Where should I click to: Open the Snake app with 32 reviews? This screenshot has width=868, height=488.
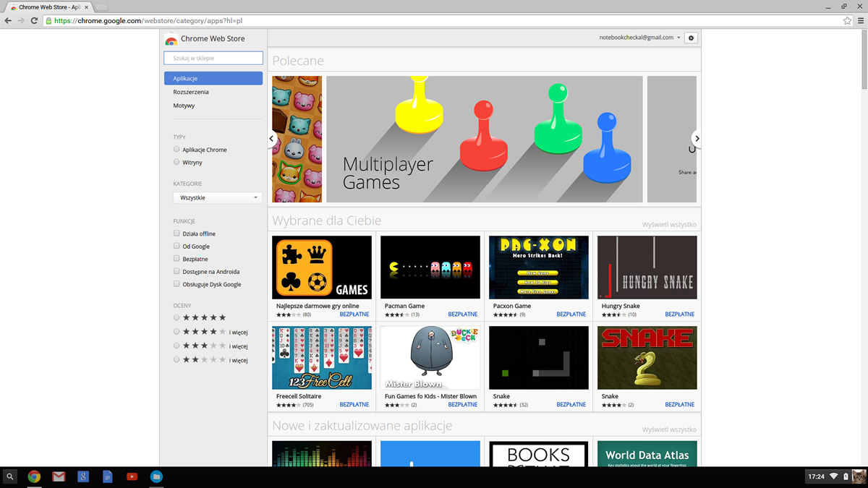[x=539, y=358]
